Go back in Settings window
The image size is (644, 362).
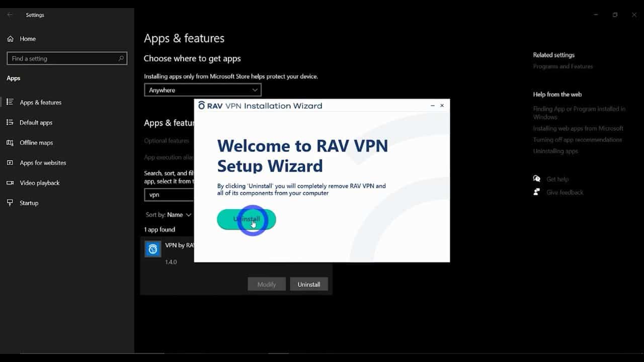click(x=10, y=15)
